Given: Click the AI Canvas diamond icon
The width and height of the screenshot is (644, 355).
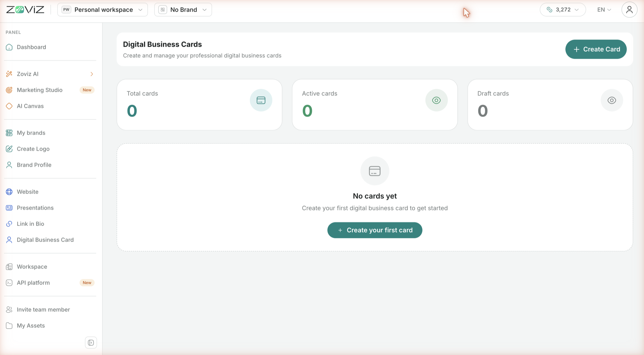Looking at the screenshot, I should coord(9,106).
